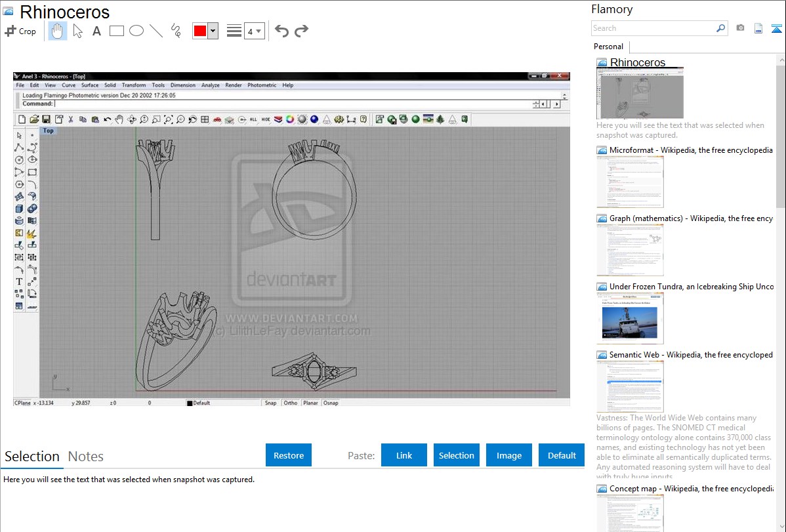The image size is (786, 532).
Task: Activate the hand pan tool
Action: click(x=58, y=31)
